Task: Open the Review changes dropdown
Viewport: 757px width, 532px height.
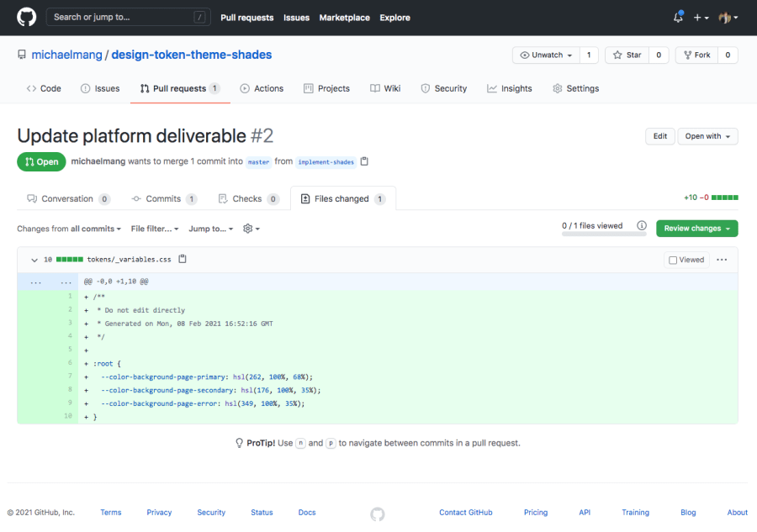Action: pyautogui.click(x=696, y=229)
